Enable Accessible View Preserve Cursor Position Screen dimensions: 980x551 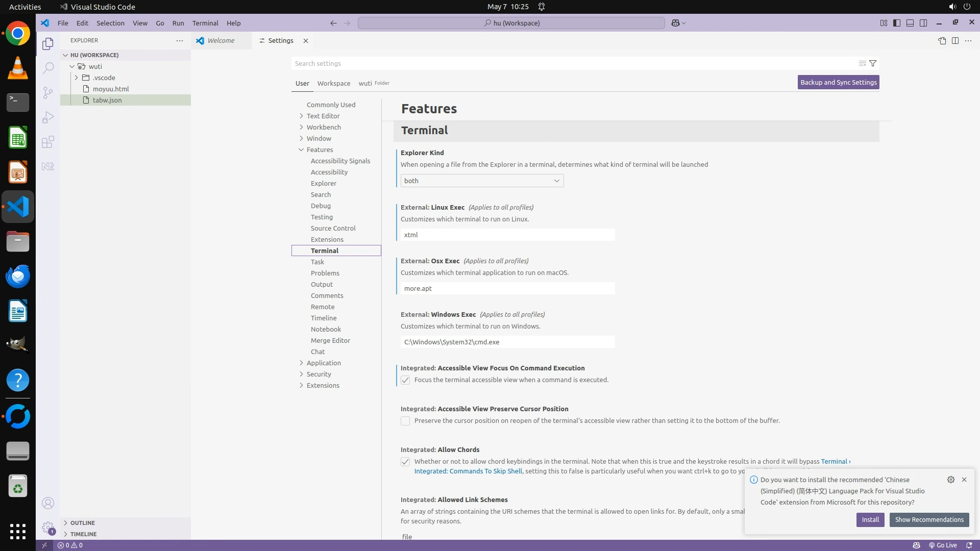[405, 421]
